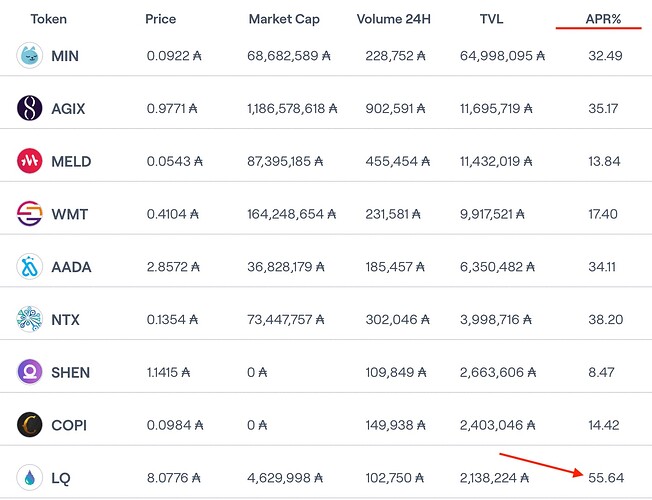Sort by the Price column header

click(x=160, y=19)
